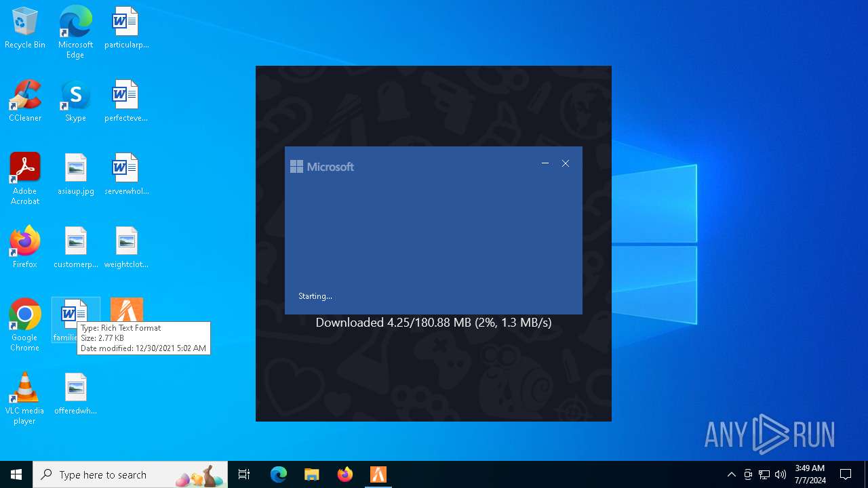868x488 pixels.
Task: Select the customerp... image file
Action: click(75, 247)
